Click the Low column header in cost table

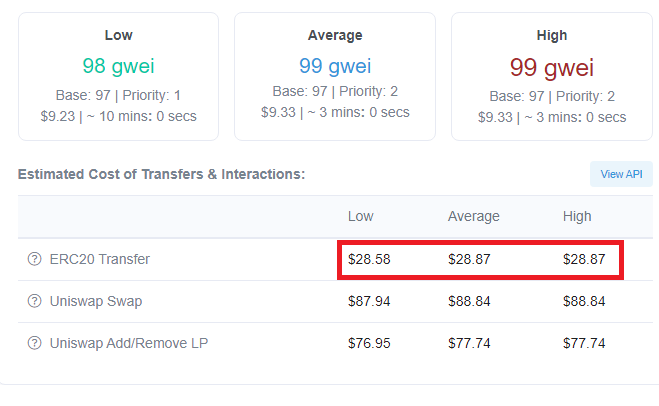pos(360,216)
